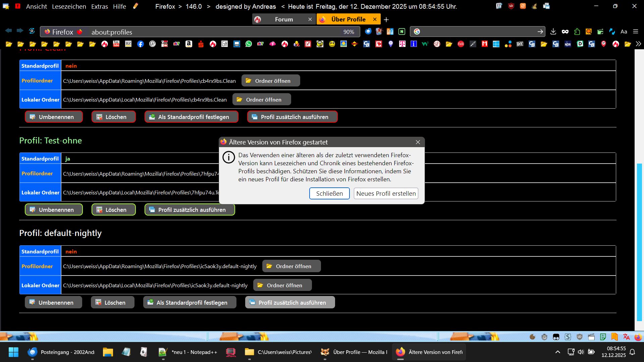Open the downloads panel icon
Screen dimensions: 644x362
pyautogui.click(x=553, y=32)
